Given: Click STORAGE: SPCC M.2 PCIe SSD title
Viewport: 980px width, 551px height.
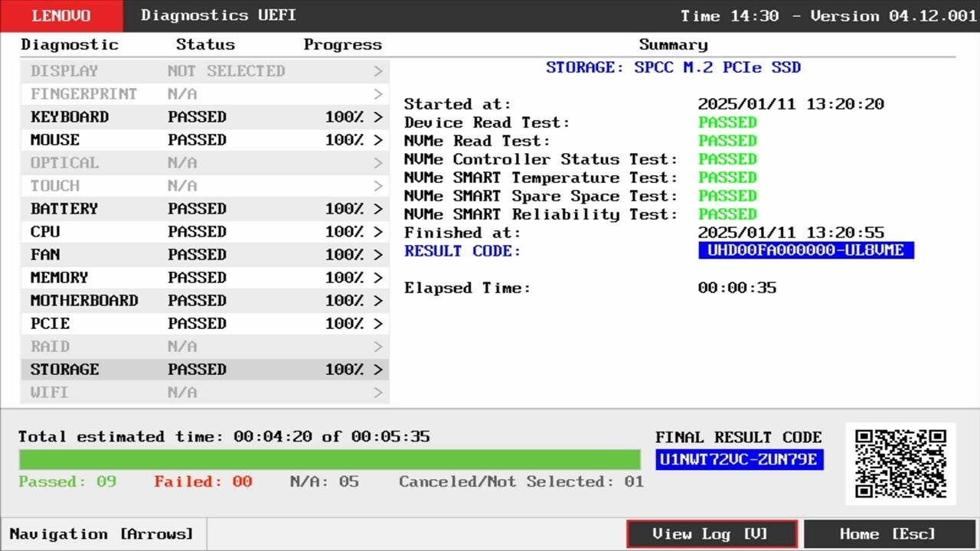Looking at the screenshot, I should coord(673,67).
